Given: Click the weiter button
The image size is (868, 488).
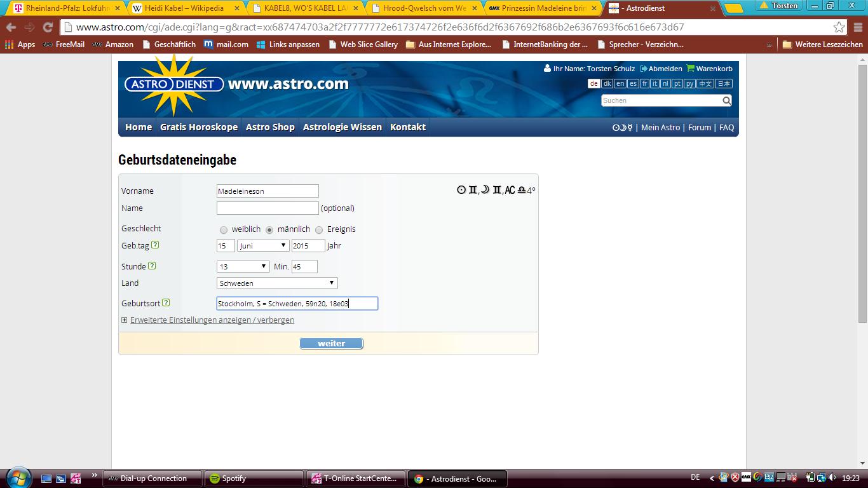Looking at the screenshot, I should click(x=331, y=344).
